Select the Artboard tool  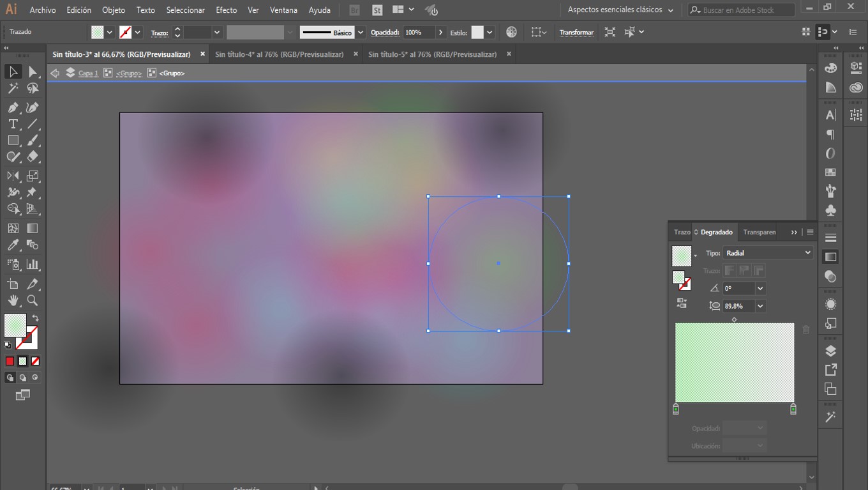[x=13, y=284]
